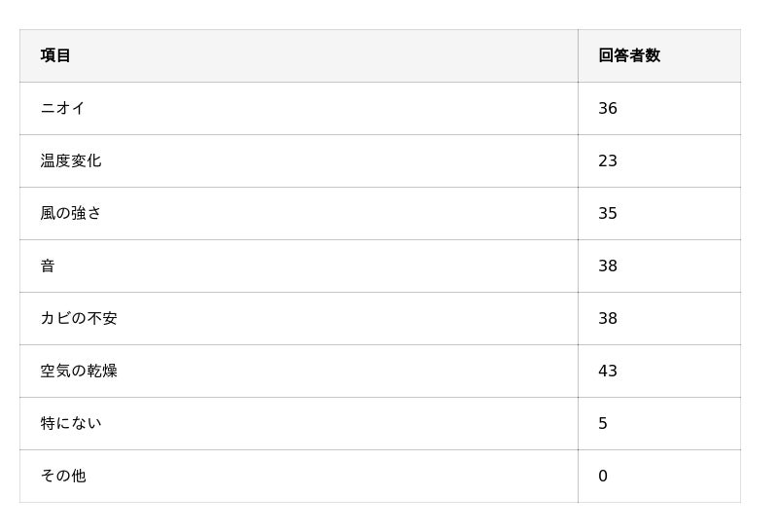Click the value 35 for 風の強さ
Viewport: 778px width, 532px height.
tap(608, 213)
